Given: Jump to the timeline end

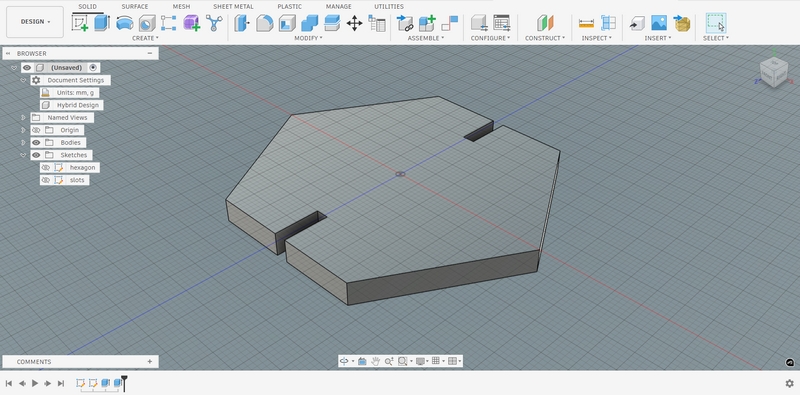Looking at the screenshot, I should 61,383.
